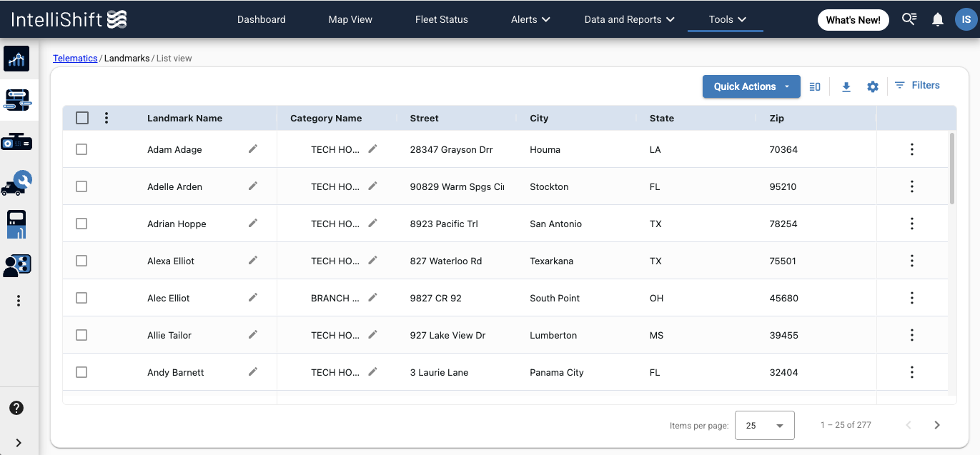Screen dimensions: 980x455
Task: Open the driver scorecard people icon
Action: click(x=16, y=266)
